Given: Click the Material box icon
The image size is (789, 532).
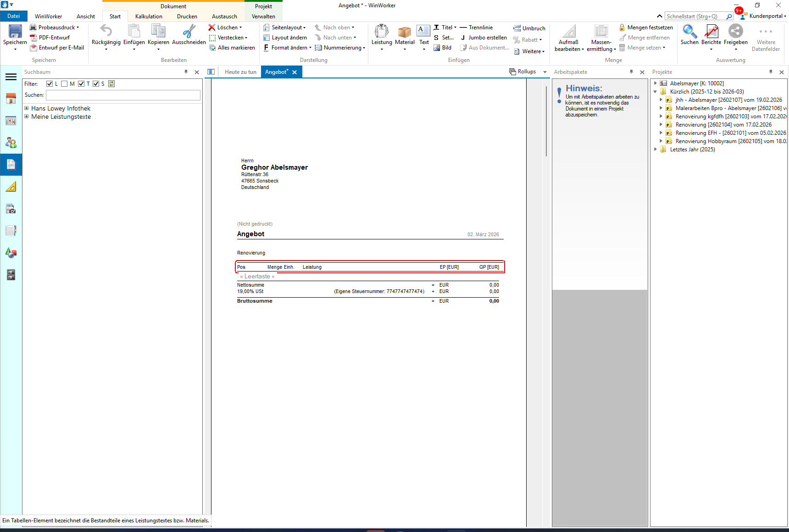Looking at the screenshot, I should coord(404,32).
